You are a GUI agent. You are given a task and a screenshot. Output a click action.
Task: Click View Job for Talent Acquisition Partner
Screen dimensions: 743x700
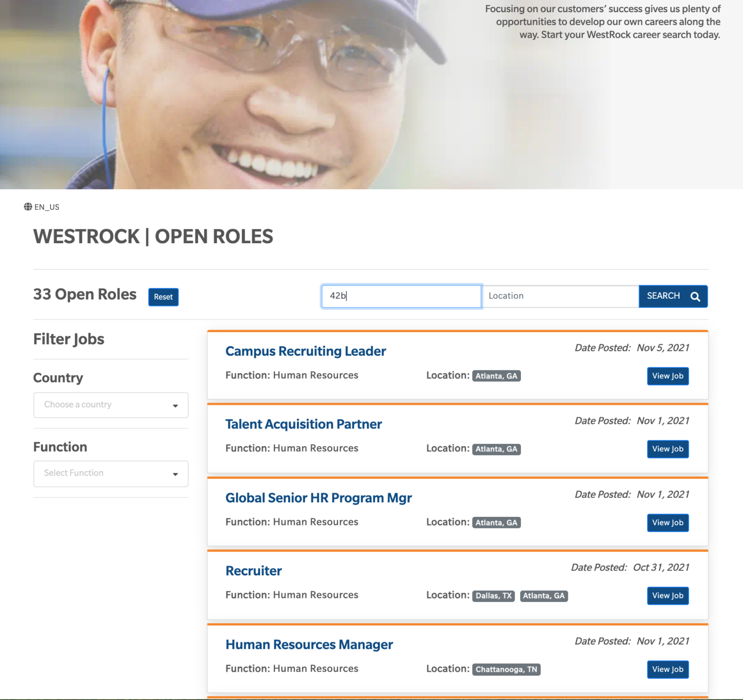668,449
